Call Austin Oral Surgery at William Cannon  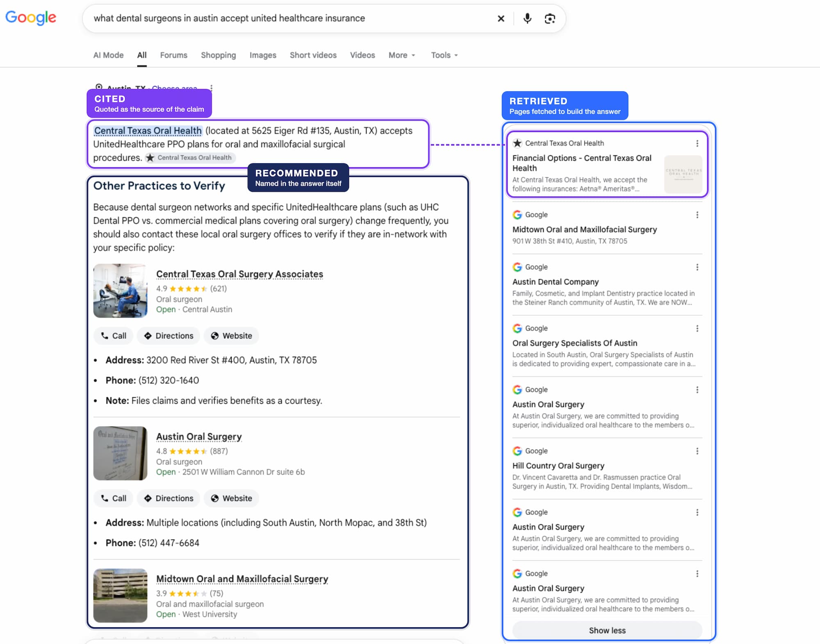coord(114,498)
